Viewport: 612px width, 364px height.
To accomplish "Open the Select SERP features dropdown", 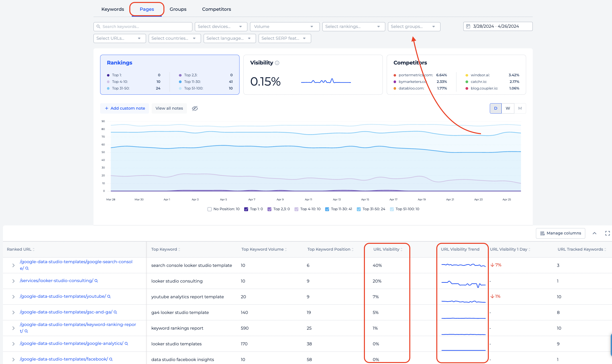I will pos(285,38).
